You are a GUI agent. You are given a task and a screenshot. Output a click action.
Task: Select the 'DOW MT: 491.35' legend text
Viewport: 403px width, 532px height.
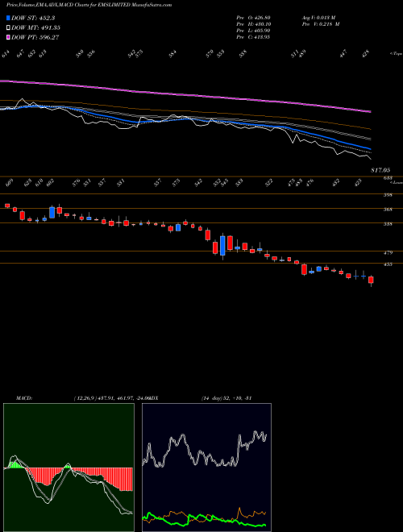pyautogui.click(x=36, y=28)
